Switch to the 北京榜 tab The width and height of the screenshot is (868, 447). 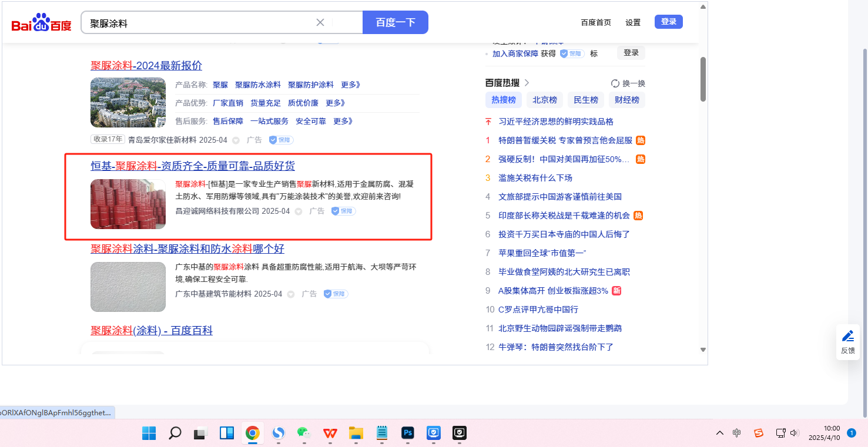tap(545, 100)
